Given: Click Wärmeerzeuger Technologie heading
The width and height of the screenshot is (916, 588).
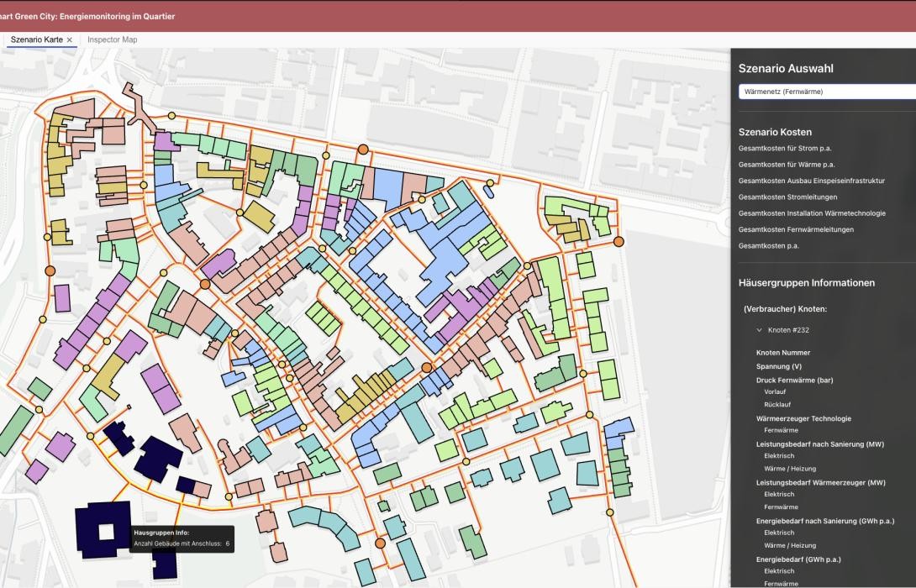Looking at the screenshot, I should 803,418.
